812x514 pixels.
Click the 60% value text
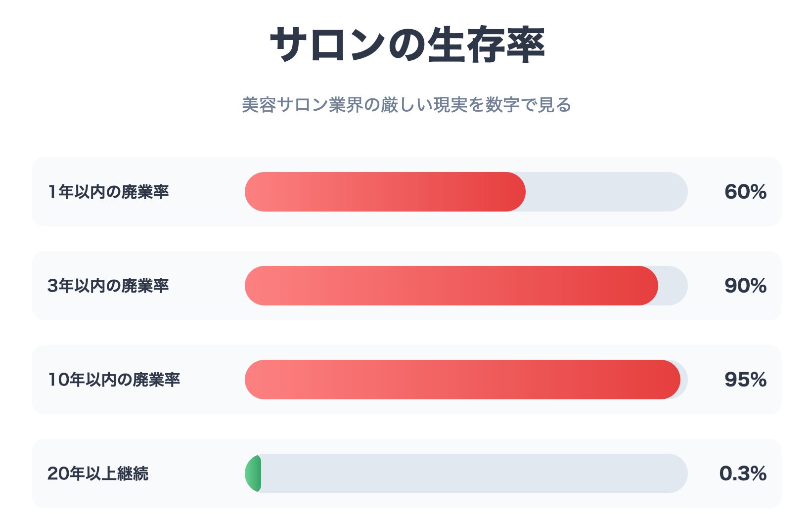click(x=745, y=192)
